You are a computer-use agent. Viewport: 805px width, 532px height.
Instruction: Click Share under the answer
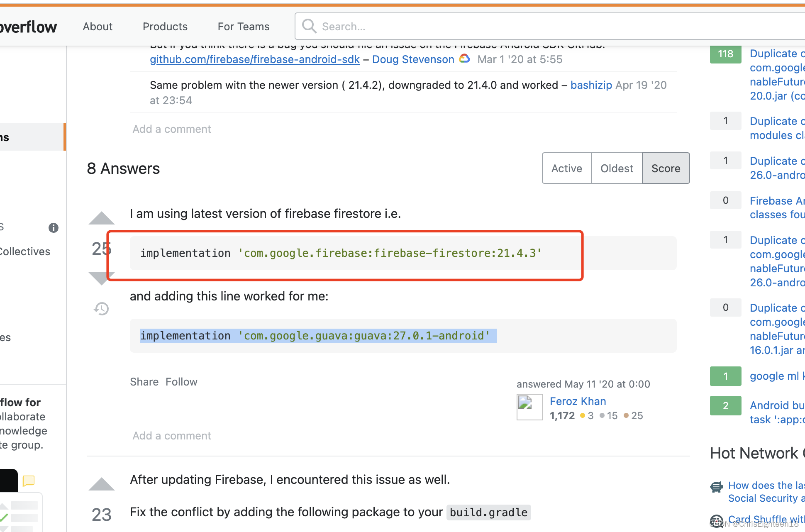[x=144, y=382]
